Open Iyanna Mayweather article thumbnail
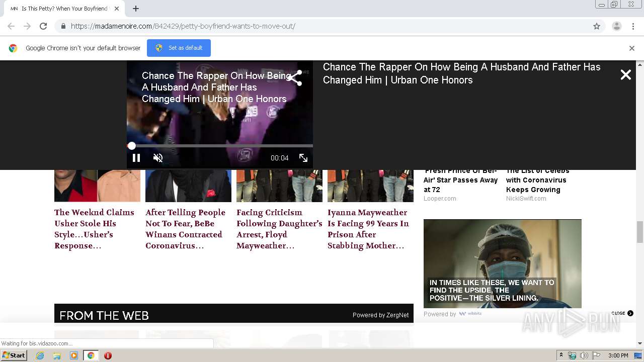This screenshot has width=644, height=362. pos(370,186)
